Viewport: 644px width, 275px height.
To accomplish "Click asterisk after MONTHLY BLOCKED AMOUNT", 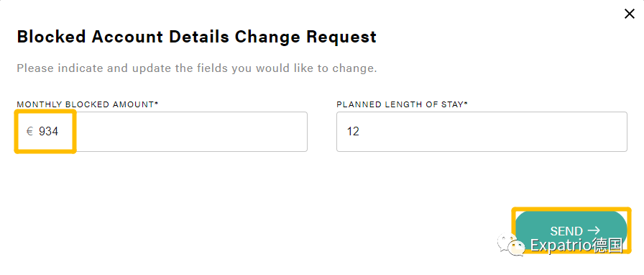I will click(157, 104).
